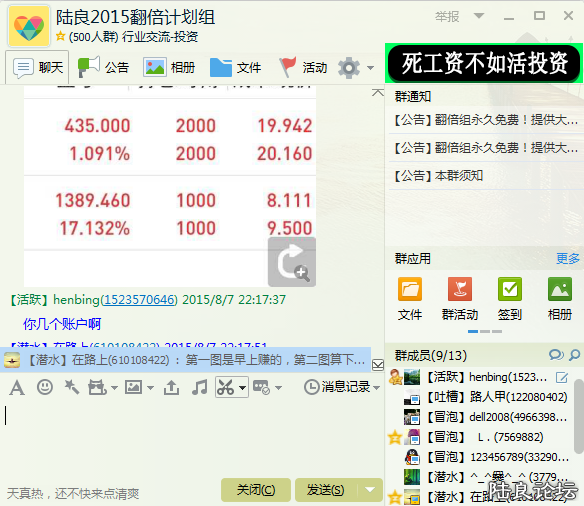Open group settings gear icon
The image size is (584, 506).
coord(349,68)
